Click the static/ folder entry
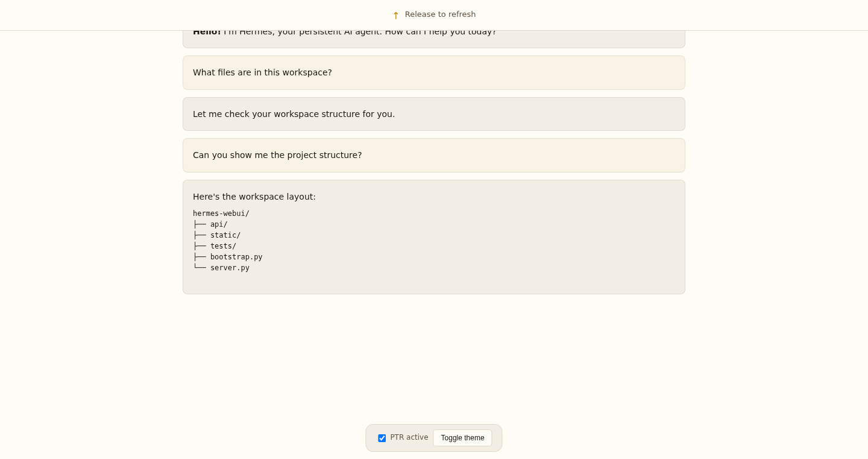The width and height of the screenshot is (868, 459). pos(225,235)
